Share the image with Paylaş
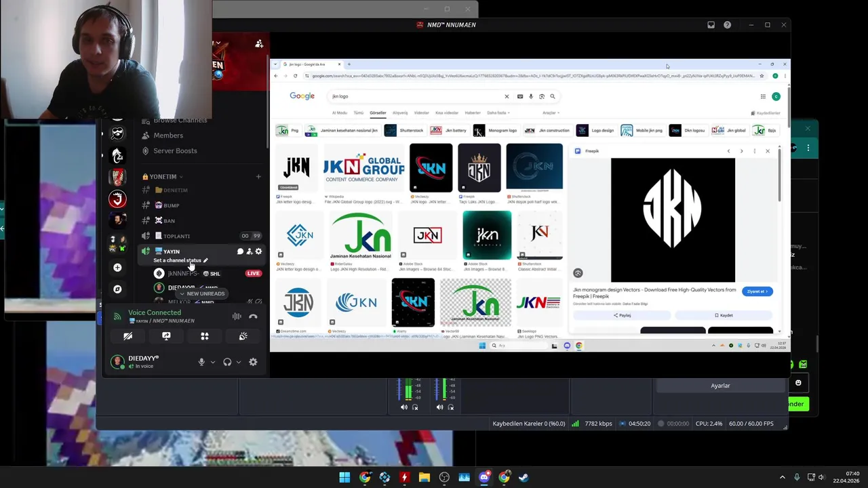 622,315
